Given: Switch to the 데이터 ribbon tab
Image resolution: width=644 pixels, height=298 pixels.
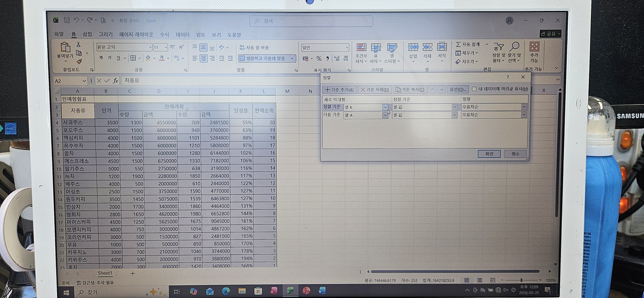Looking at the screenshot, I should 183,35.
